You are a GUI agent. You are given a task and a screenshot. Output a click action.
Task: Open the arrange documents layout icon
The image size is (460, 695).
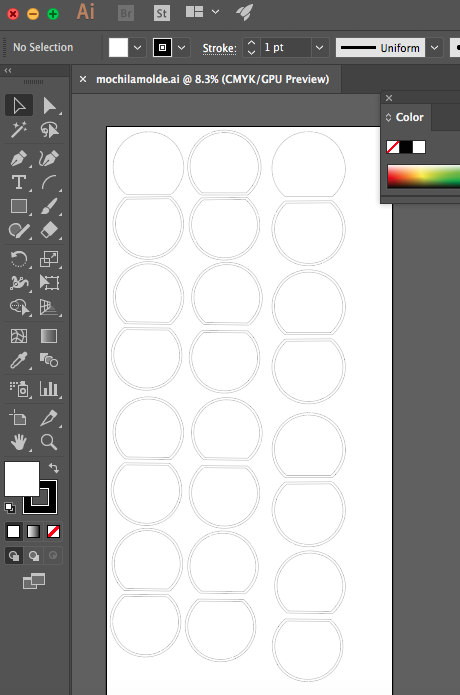(x=194, y=12)
